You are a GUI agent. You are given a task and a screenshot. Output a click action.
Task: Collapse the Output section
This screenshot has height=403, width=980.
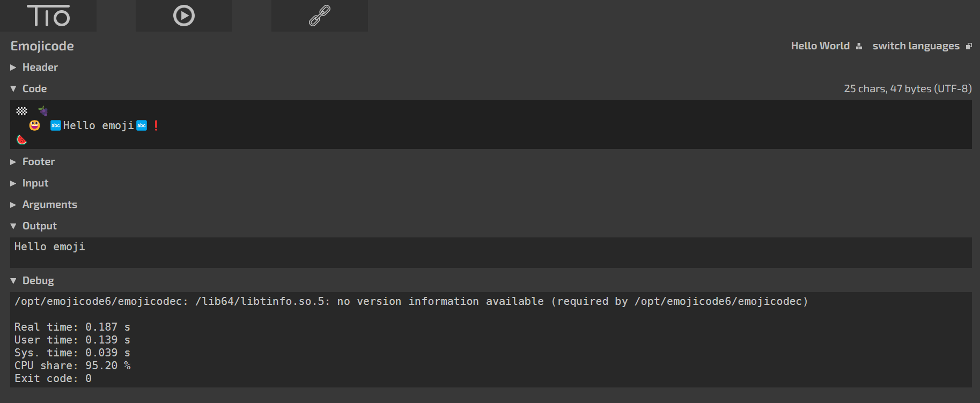[34, 226]
